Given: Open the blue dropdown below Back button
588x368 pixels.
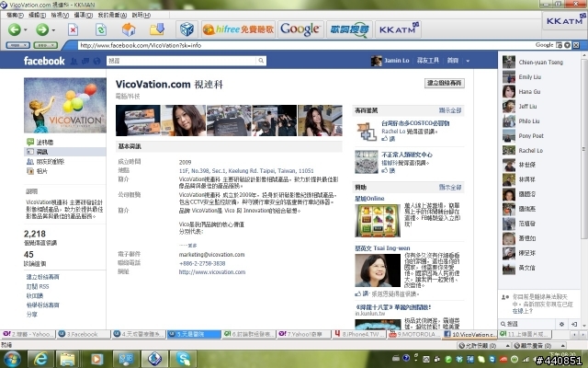Looking at the screenshot, I should click(17, 45).
